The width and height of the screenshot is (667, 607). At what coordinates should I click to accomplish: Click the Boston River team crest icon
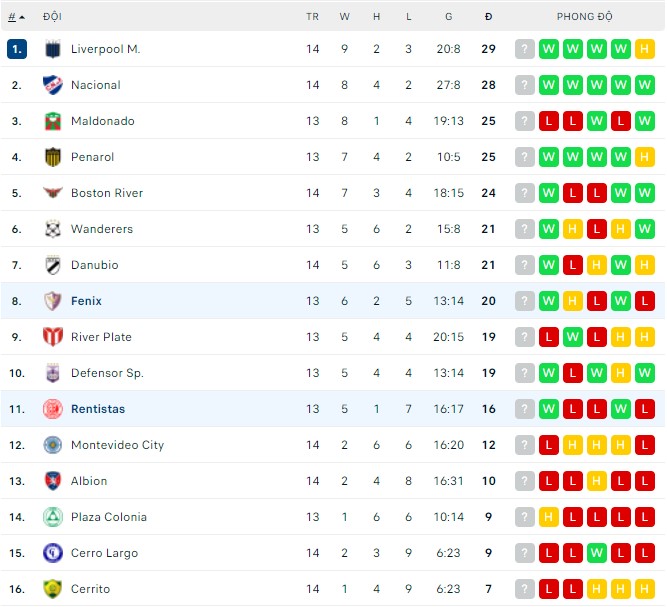[x=53, y=193]
